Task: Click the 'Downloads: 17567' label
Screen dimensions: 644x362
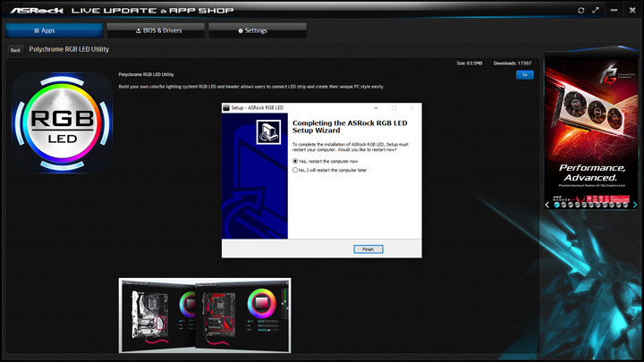Action: (x=513, y=63)
